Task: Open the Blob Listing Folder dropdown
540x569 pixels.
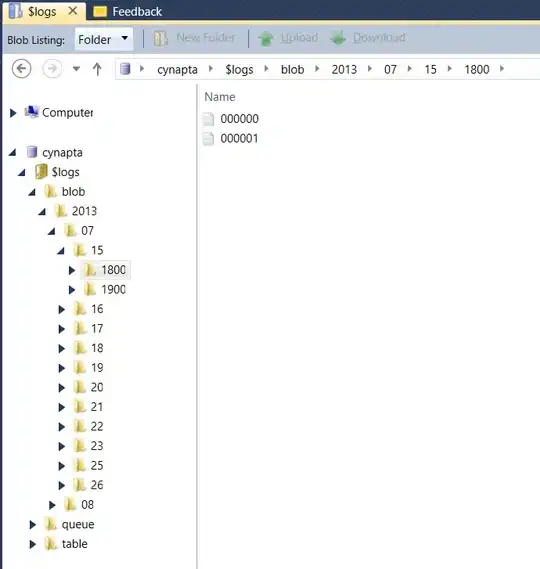Action: (104, 39)
